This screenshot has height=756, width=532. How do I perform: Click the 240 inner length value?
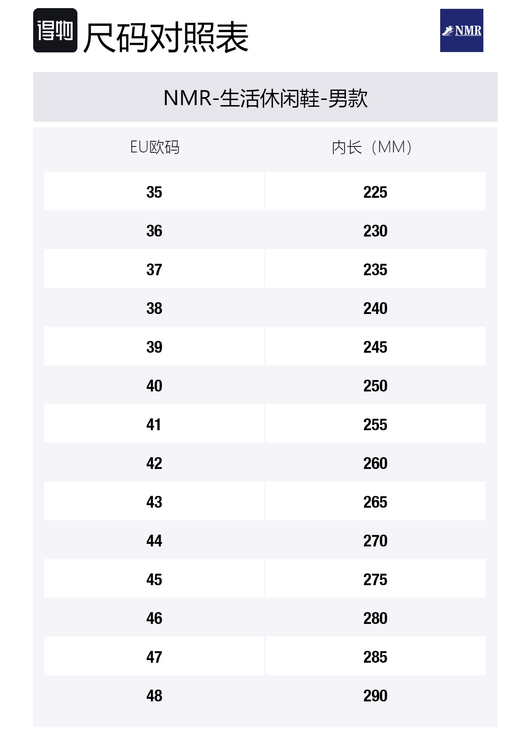click(x=375, y=308)
